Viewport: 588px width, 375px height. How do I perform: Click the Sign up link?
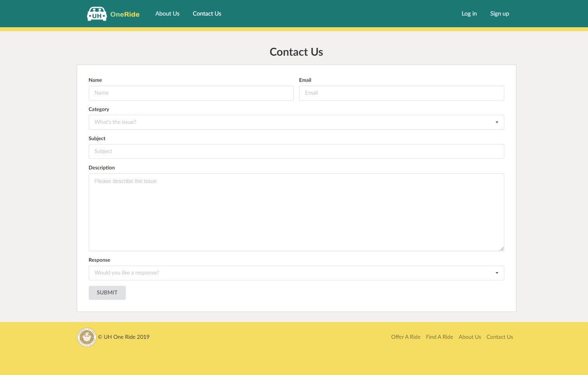tap(499, 14)
